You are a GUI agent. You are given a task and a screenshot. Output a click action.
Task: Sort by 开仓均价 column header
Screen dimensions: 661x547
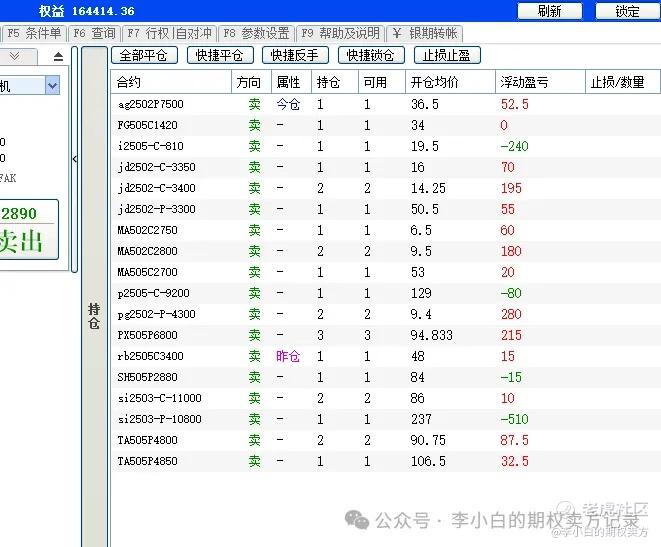[450, 82]
